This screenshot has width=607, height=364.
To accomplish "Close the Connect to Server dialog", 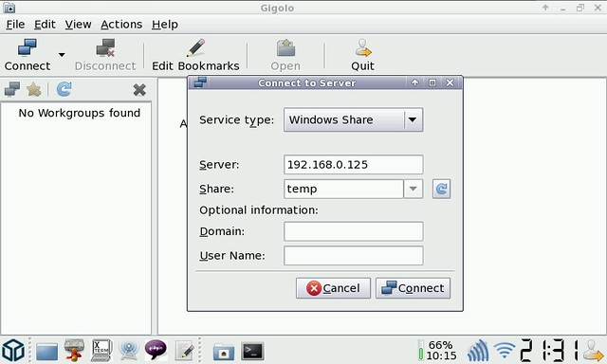I will (450, 82).
